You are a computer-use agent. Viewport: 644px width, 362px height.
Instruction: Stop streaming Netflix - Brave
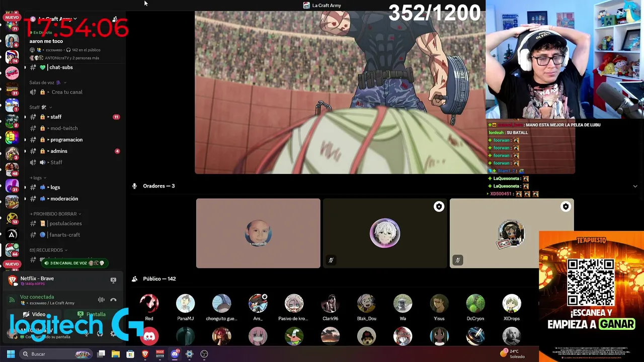point(113,280)
